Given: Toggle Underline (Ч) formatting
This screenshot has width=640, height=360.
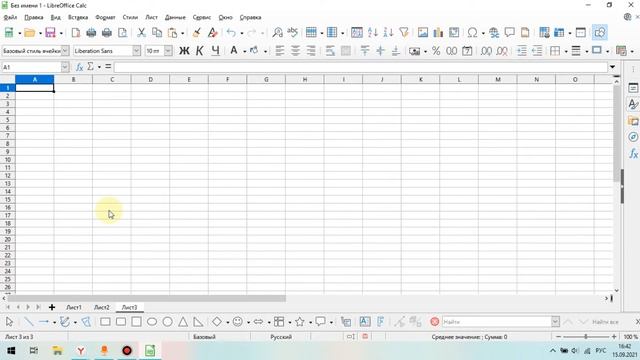Looking at the screenshot, I should point(215,51).
